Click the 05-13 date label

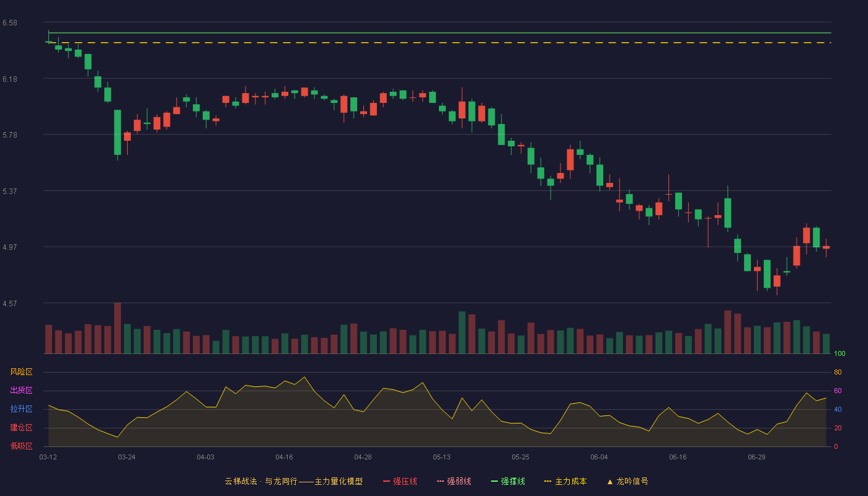[x=441, y=457]
